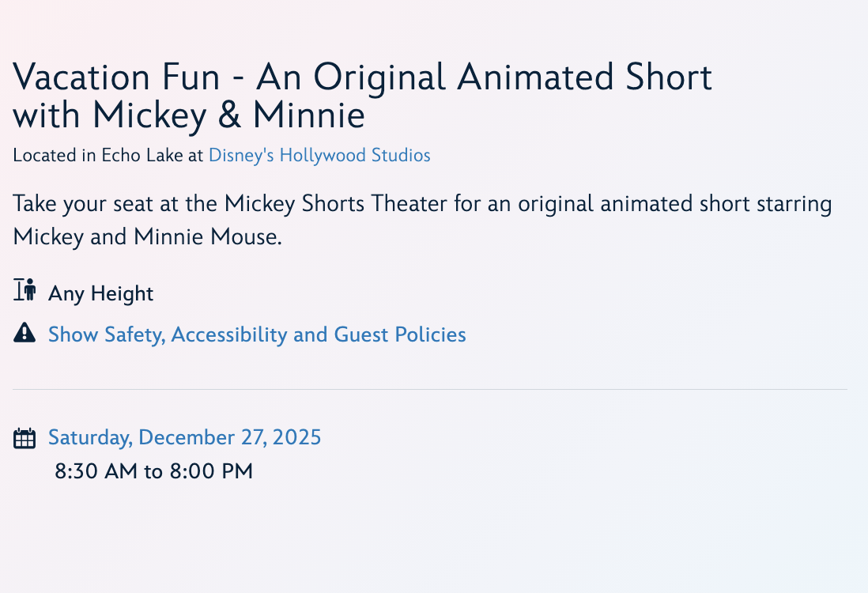Click the Any Height label

click(x=100, y=293)
